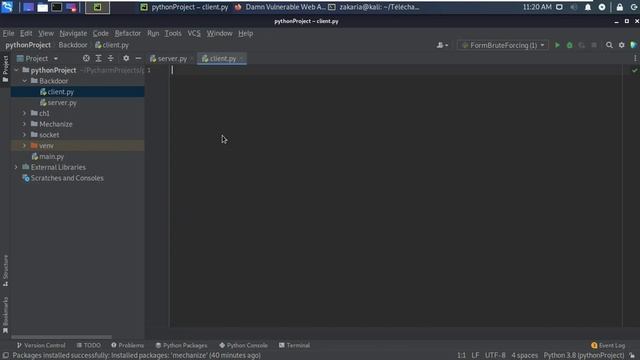Screen dimensions: 640x360
Task: Click the Project panel horizontal scrollbar
Action: pyautogui.click(x=61, y=337)
